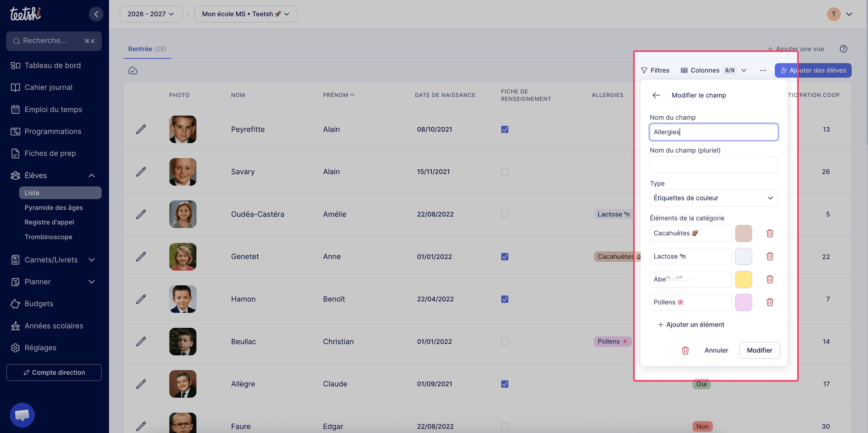This screenshot has width=868, height=433.
Task: Click the Nom du champ input field
Action: point(713,132)
